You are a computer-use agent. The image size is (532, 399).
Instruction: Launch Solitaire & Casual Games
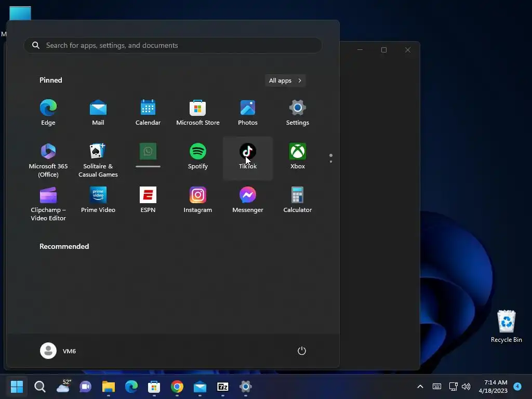(98, 159)
